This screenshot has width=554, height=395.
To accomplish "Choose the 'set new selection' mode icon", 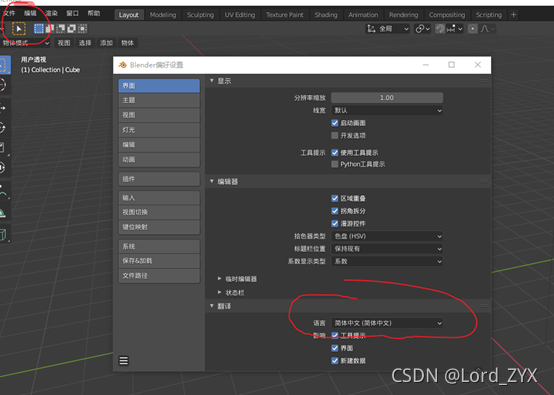I will (x=39, y=29).
